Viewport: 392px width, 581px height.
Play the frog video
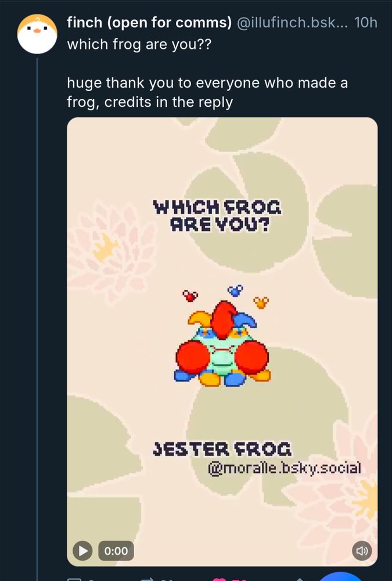point(83,550)
